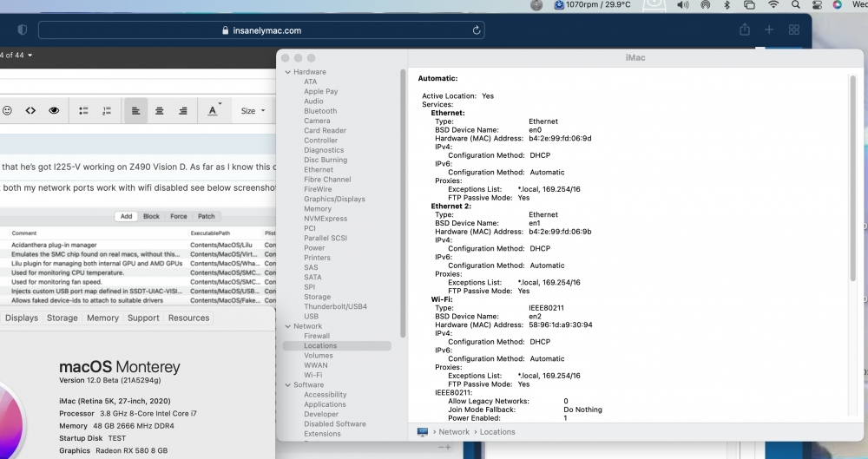868x459 pixels.
Task: Align text left in the editor
Action: 135,111
